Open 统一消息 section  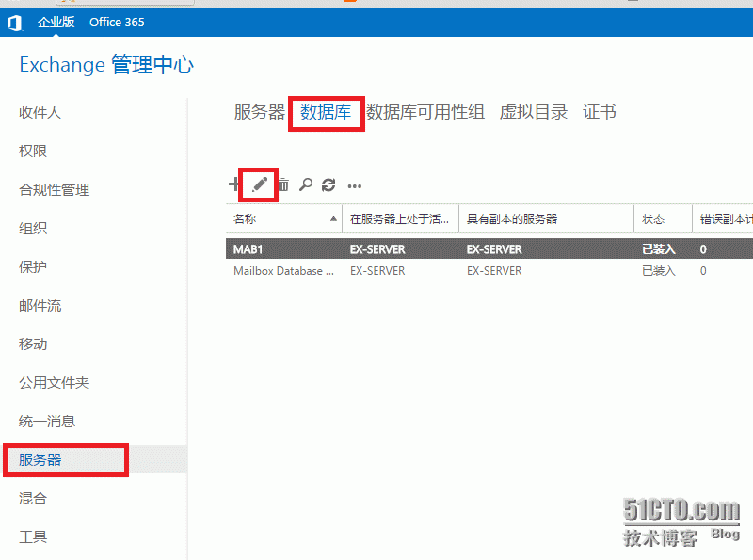coord(47,422)
